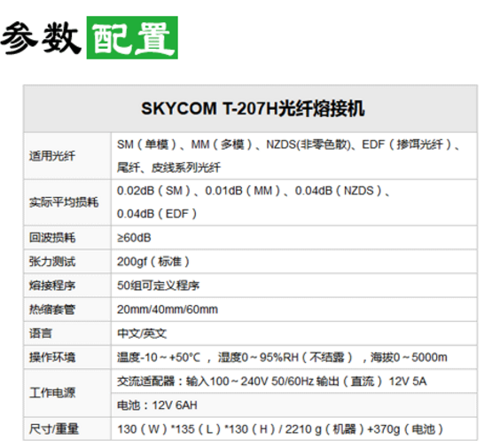Select the SKYCOM T-207H光纤熔接机 table title
The width and height of the screenshot is (492, 448).
point(253,108)
